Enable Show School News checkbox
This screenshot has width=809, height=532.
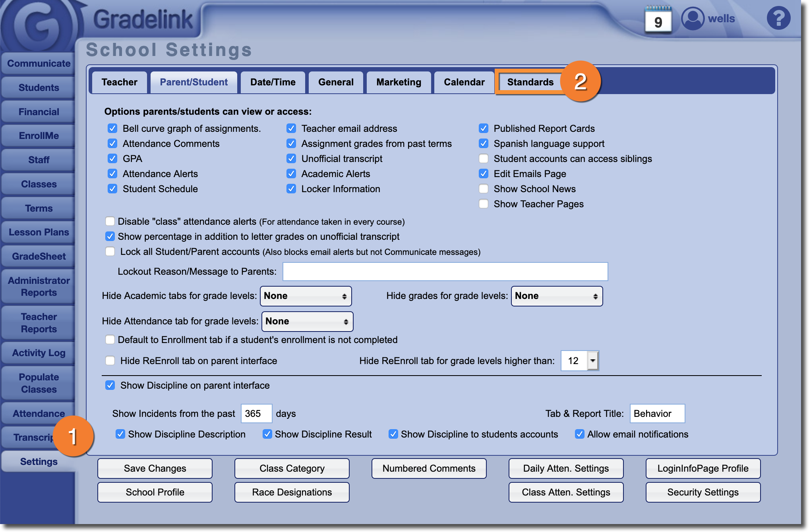tap(484, 189)
